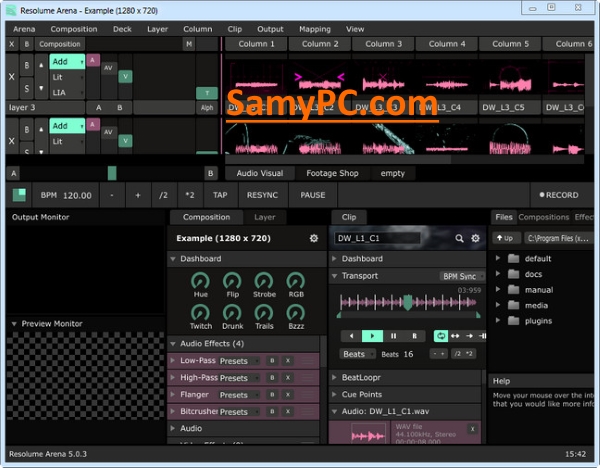The image size is (600, 468).
Task: Click the A/B crossfader handle
Action: (x=112, y=173)
